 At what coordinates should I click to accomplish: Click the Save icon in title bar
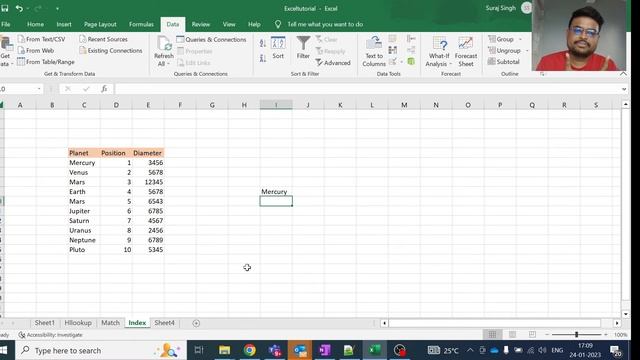(x=5, y=8)
